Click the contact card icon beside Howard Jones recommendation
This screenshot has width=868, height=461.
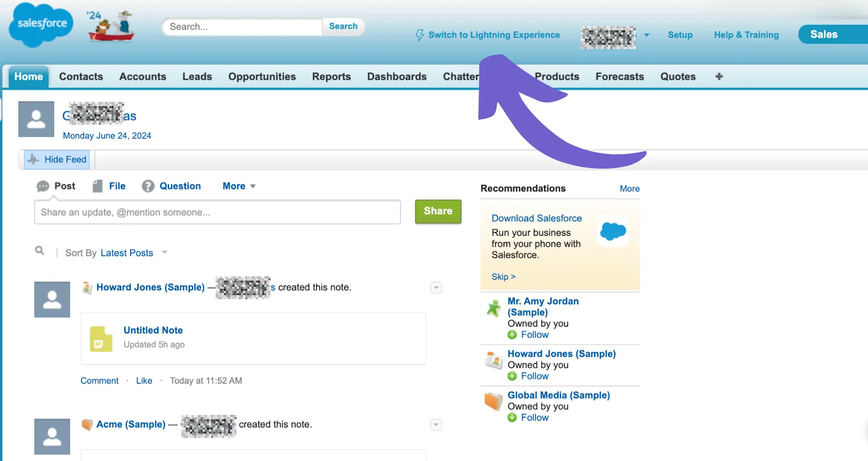(x=494, y=360)
